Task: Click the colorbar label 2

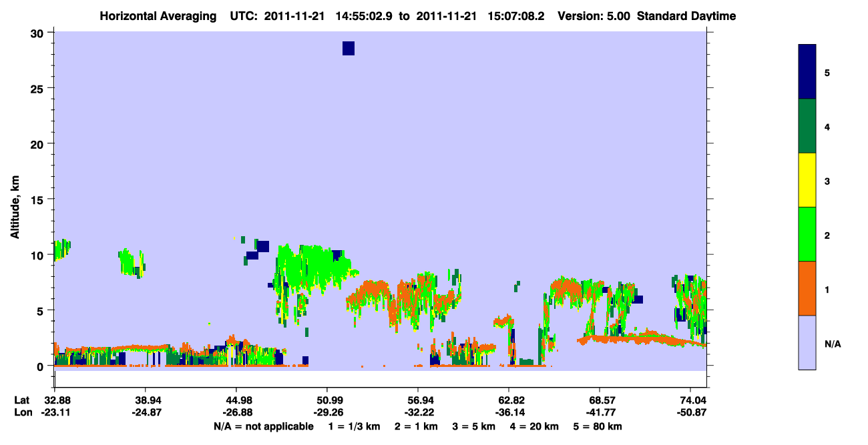Action: click(x=827, y=235)
